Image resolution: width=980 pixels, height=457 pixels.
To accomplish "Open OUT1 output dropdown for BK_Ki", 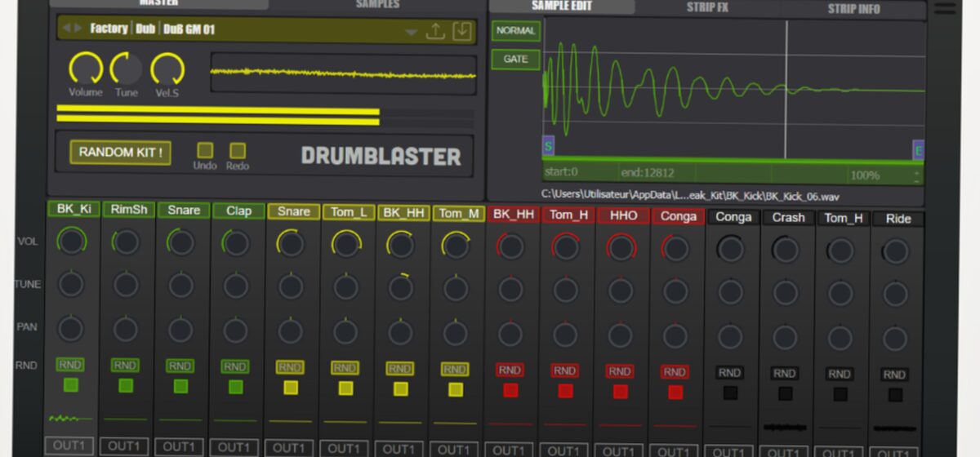I will (x=69, y=446).
